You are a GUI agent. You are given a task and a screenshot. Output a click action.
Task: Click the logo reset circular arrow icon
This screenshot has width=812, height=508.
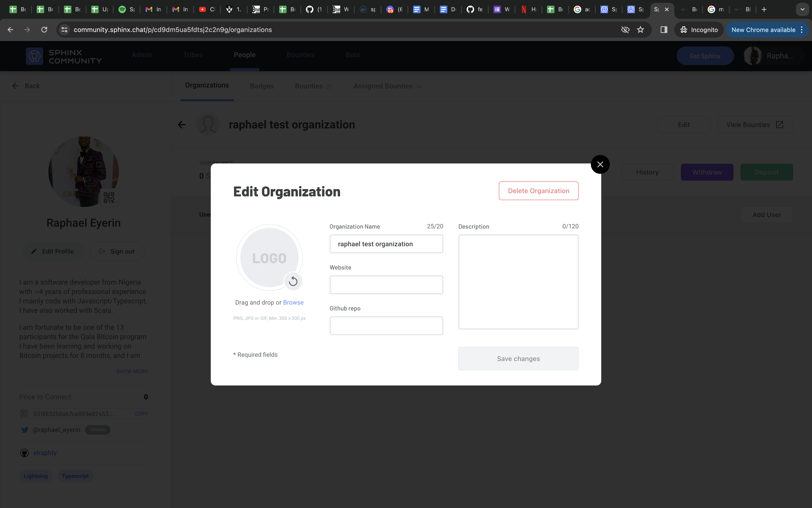pyautogui.click(x=293, y=281)
